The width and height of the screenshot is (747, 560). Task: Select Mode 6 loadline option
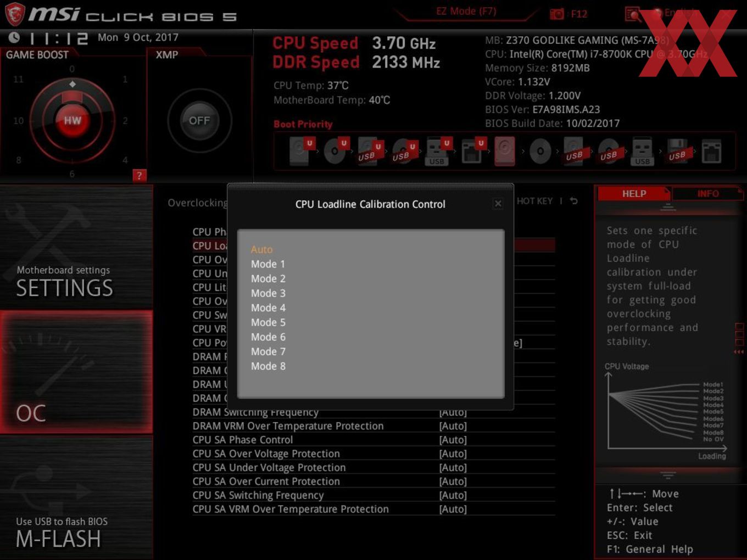tap(268, 337)
